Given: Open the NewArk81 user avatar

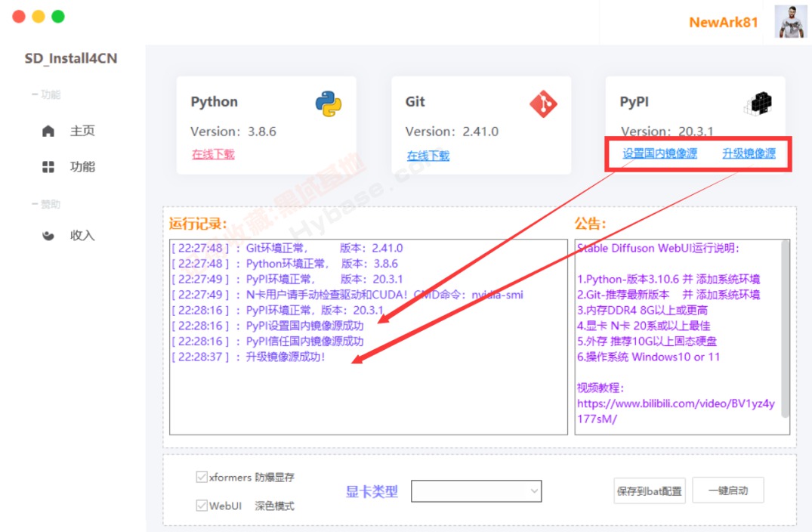Looking at the screenshot, I should [791, 22].
